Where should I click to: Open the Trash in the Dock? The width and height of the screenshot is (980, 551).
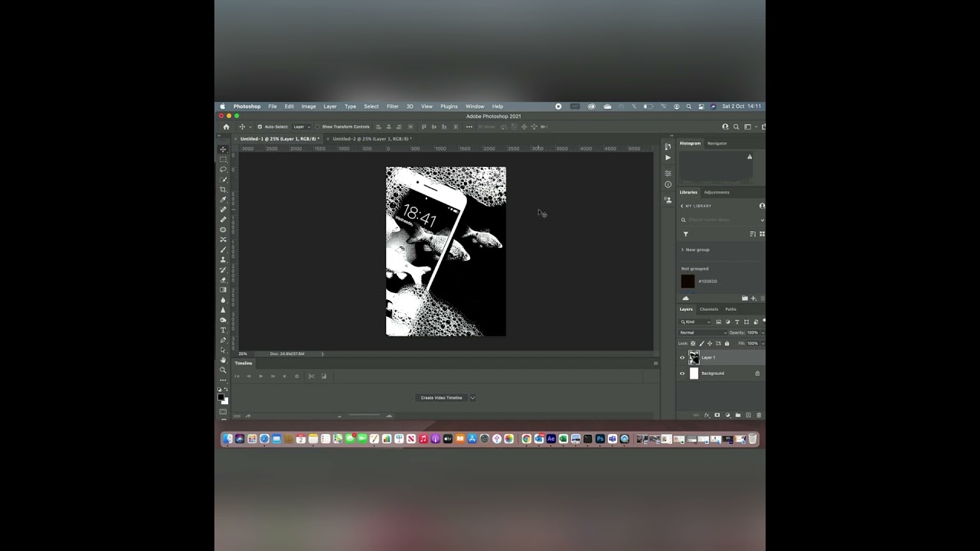(753, 439)
